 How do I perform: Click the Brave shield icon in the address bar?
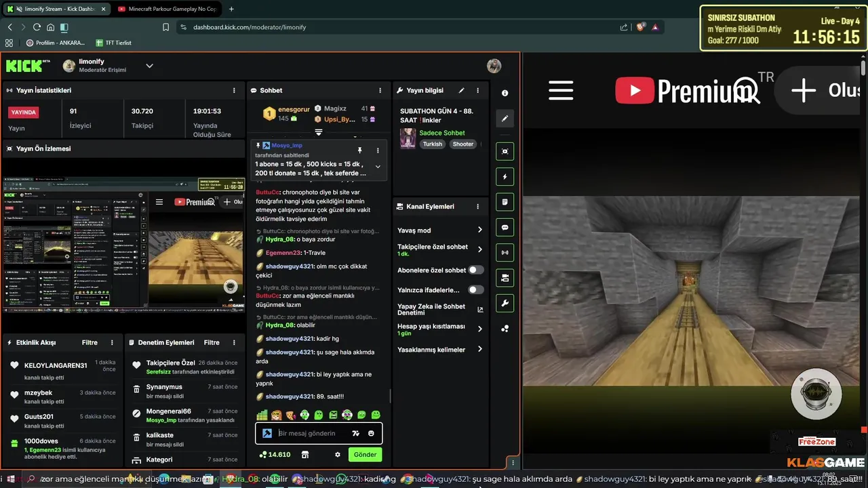coord(641,27)
